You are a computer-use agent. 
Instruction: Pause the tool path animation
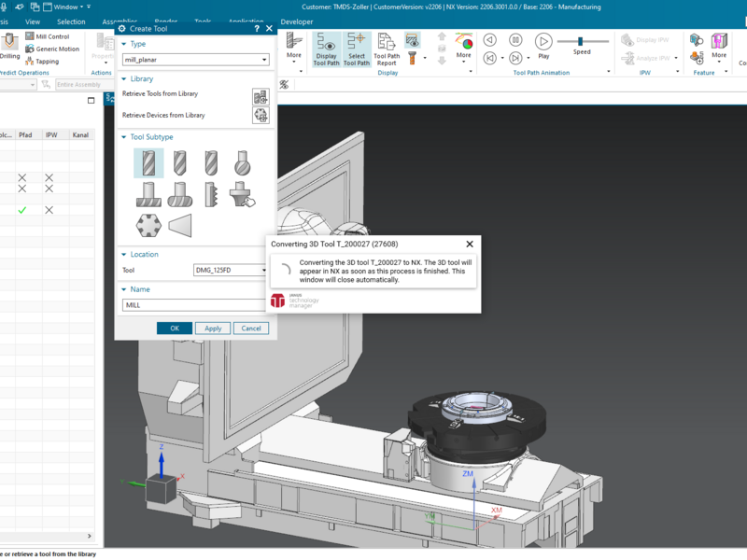click(515, 40)
